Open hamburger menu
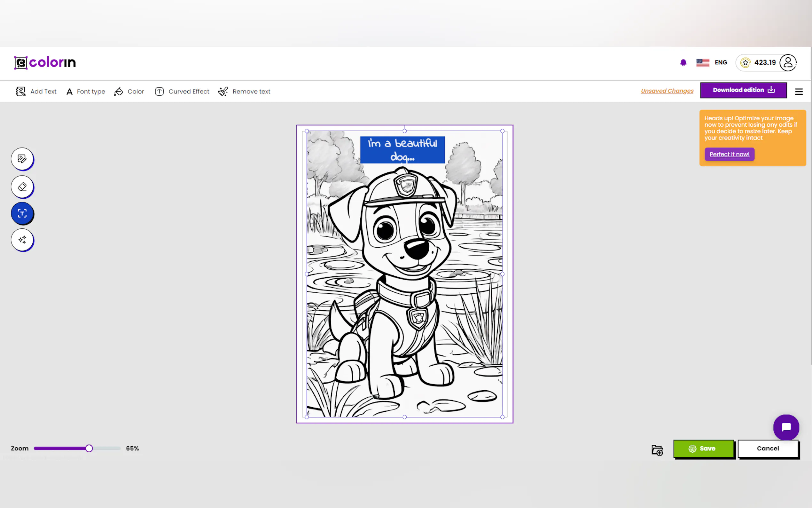812x508 pixels. pyautogui.click(x=799, y=91)
